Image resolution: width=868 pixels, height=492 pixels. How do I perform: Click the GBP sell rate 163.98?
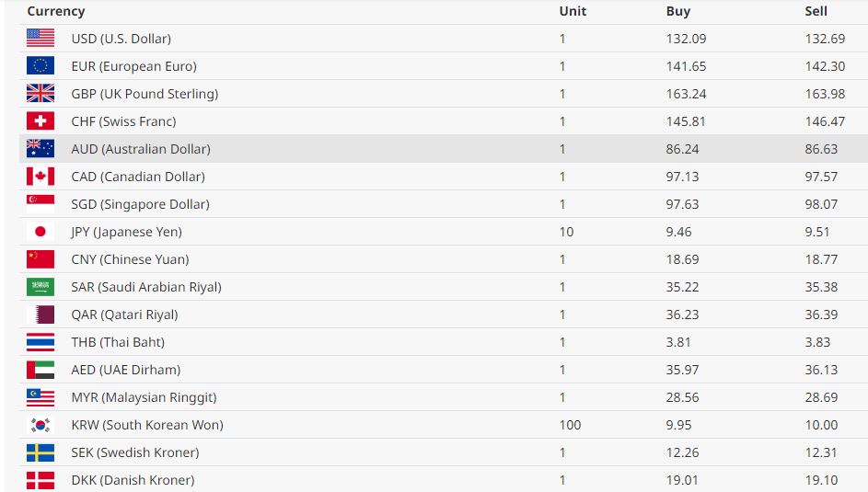(x=824, y=94)
